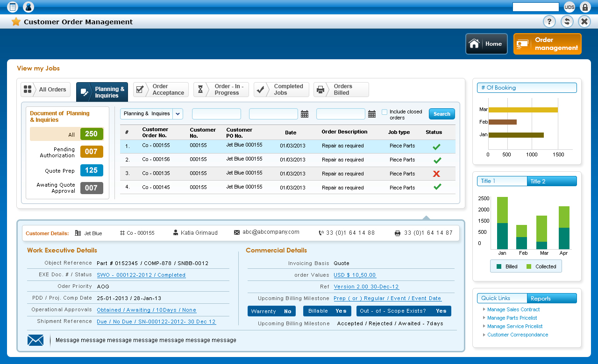598x364 pixels.
Task: Open SWO - 000122-2012 / Completed link
Action: click(141, 275)
